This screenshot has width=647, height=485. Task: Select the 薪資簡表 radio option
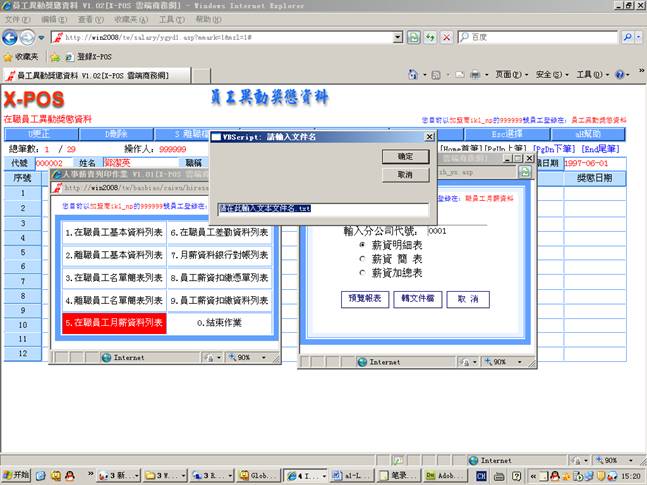(362, 258)
